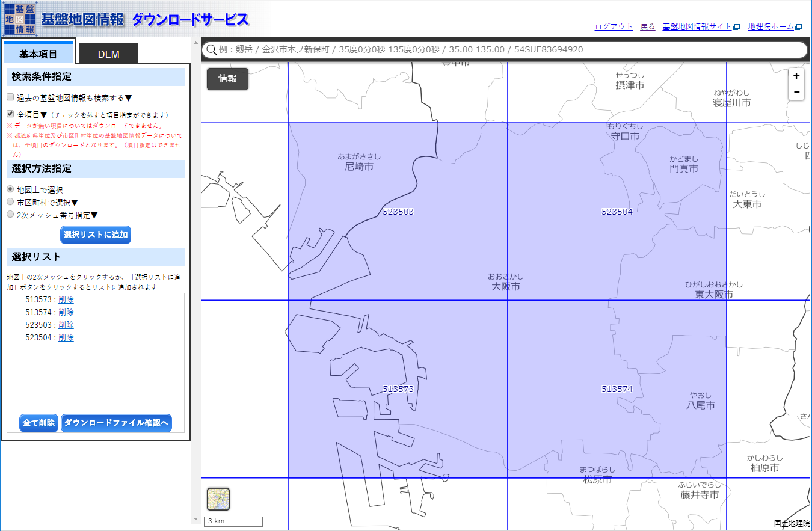Click ダウンロードファイル確認へ button
The height and width of the screenshot is (531, 812).
point(116,423)
